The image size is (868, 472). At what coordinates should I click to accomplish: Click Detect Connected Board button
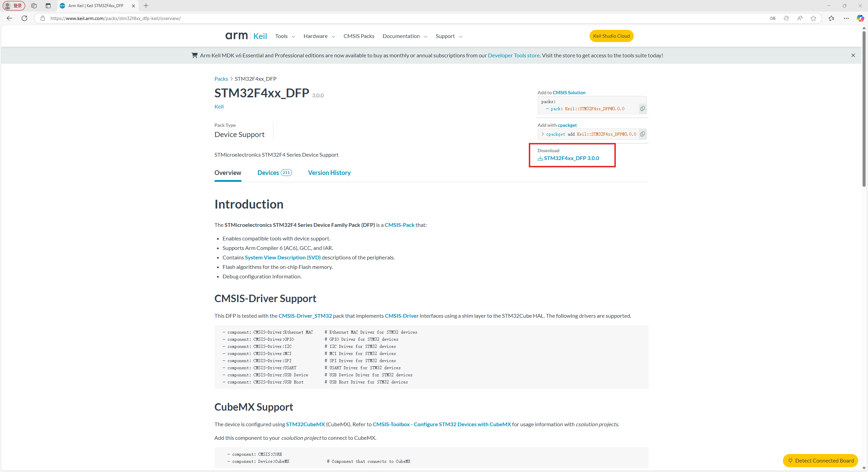[821, 460]
